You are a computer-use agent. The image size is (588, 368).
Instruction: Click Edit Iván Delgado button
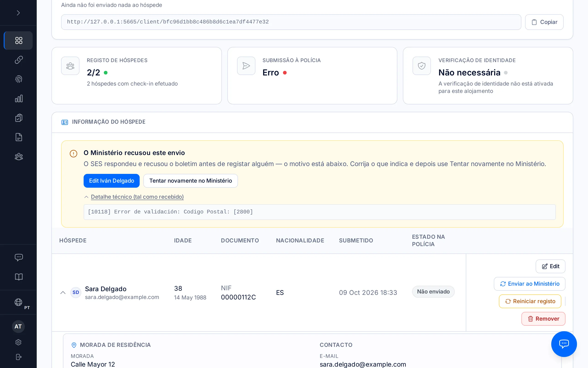pos(112,181)
